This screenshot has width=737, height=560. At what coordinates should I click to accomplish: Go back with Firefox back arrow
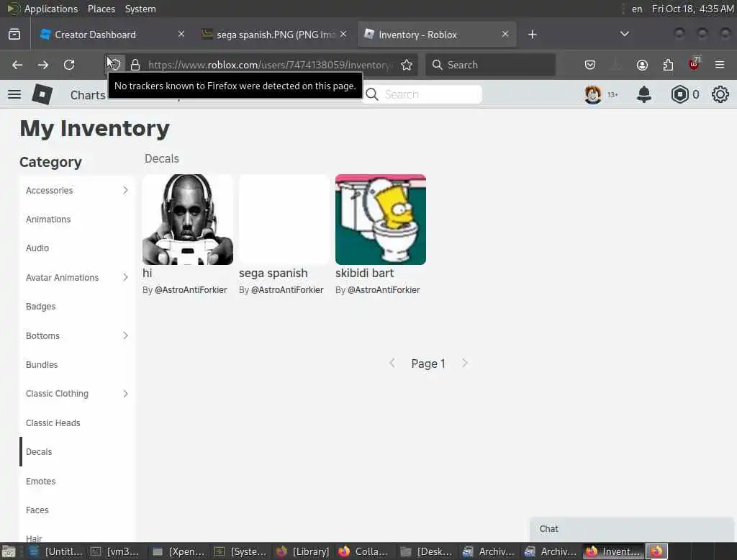17,65
